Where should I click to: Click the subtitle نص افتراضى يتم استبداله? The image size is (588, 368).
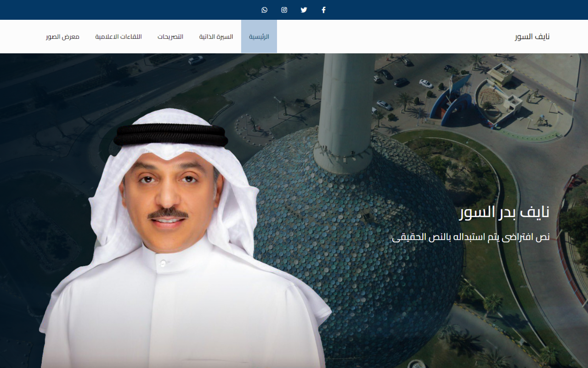click(471, 237)
